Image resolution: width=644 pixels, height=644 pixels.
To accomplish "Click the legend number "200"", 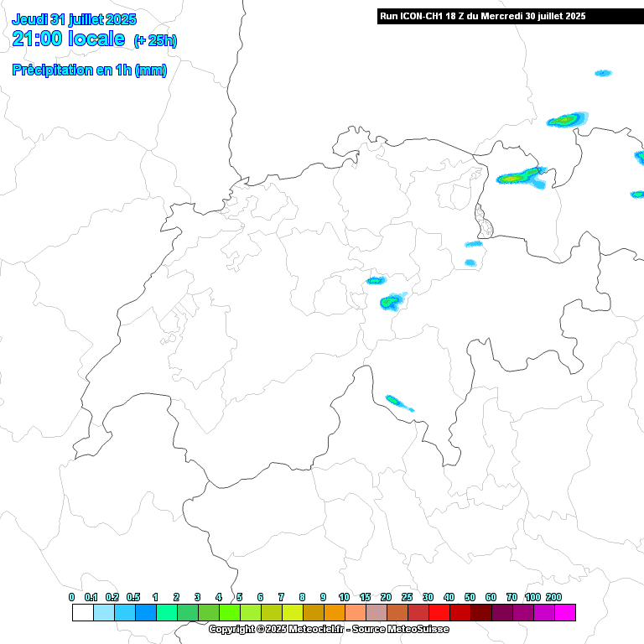I will pos(553,597).
